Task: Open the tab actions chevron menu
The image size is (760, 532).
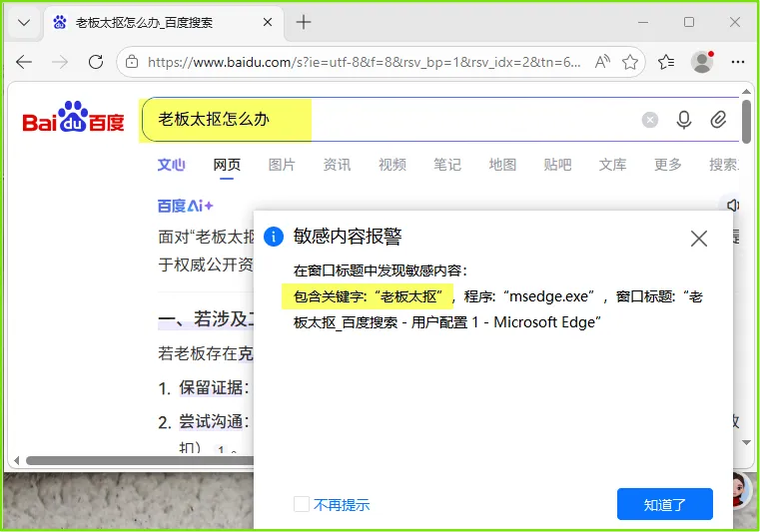Action: coord(24,22)
